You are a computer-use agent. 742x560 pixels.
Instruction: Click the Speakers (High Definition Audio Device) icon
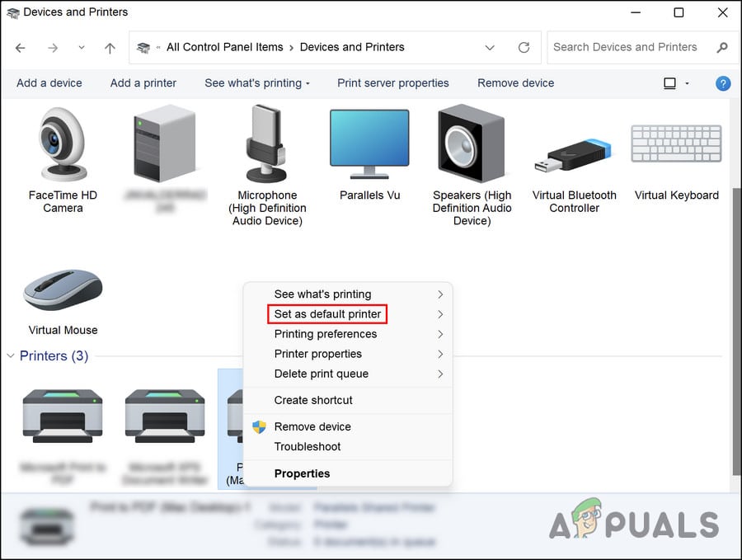(471, 144)
